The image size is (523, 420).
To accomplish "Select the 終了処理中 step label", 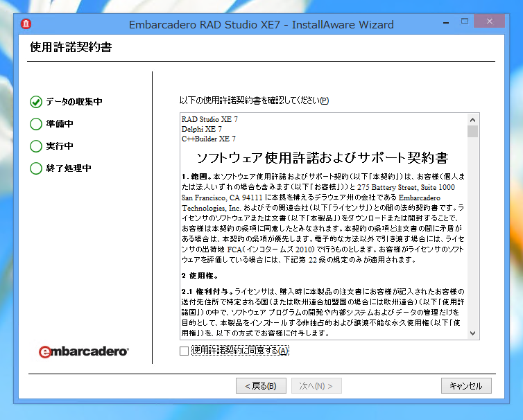I will tap(69, 168).
